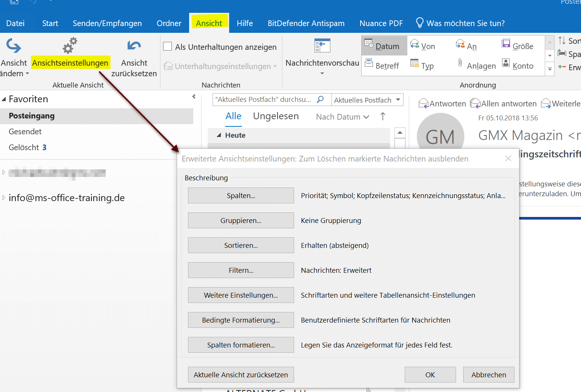Select the Ansicht ribbon tab
581x392 pixels.
click(209, 23)
